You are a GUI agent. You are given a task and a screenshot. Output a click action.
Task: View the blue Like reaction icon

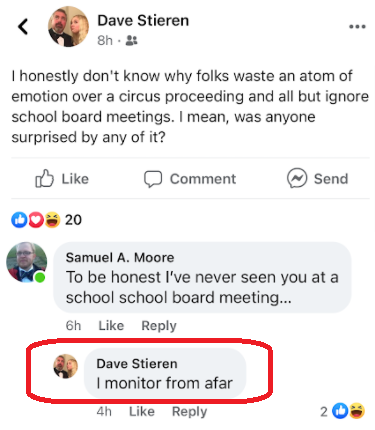(19, 220)
